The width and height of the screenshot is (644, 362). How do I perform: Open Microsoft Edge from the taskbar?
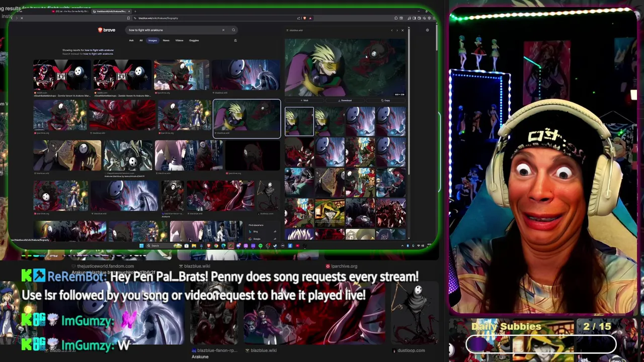(223, 246)
